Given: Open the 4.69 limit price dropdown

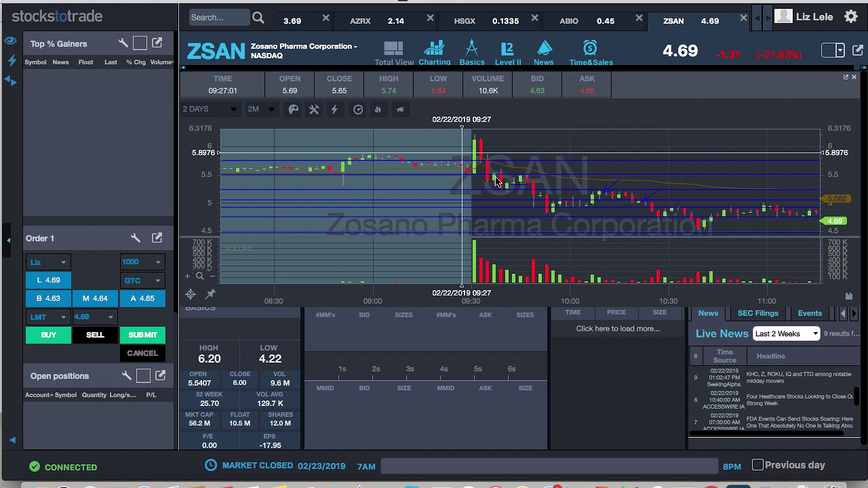Looking at the screenshot, I should pyautogui.click(x=94, y=317).
